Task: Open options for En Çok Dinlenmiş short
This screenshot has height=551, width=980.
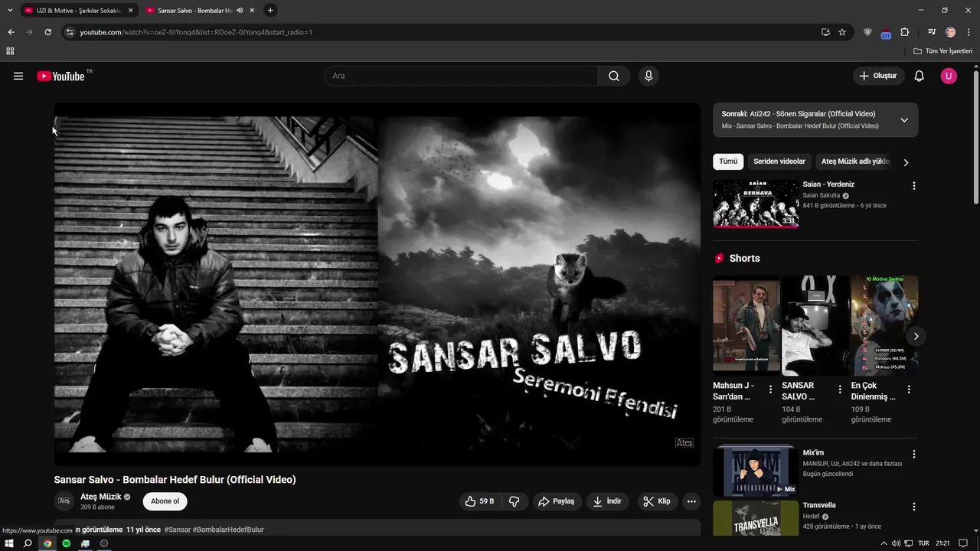Action: [909, 390]
